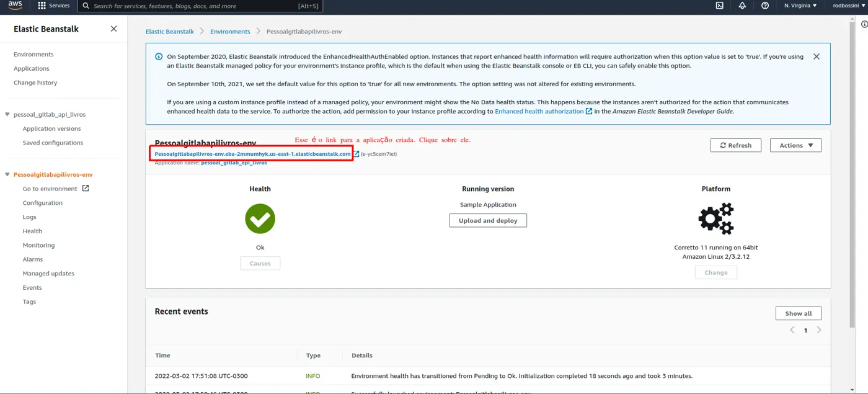Click the Details column header

point(362,356)
